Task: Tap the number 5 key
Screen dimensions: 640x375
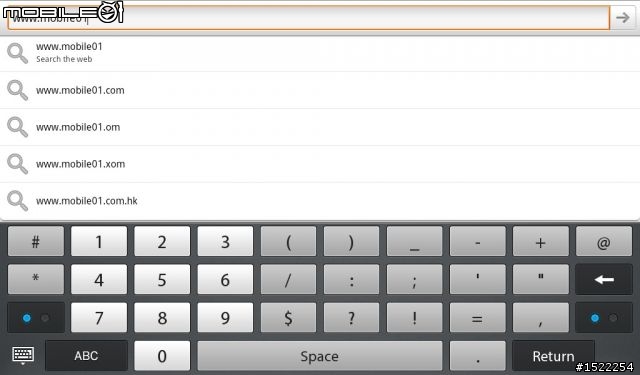Action: (162, 280)
